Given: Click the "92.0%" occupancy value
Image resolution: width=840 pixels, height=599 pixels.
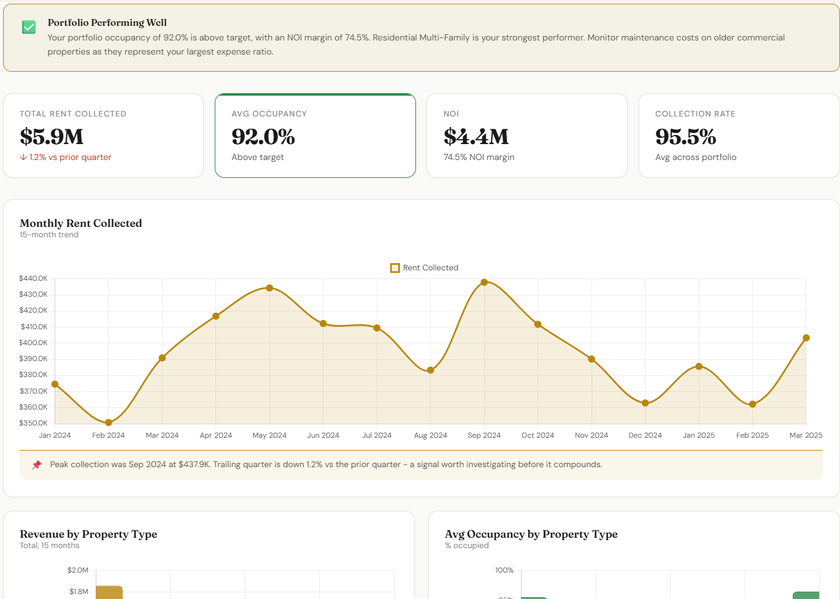Looking at the screenshot, I should click(x=263, y=137).
